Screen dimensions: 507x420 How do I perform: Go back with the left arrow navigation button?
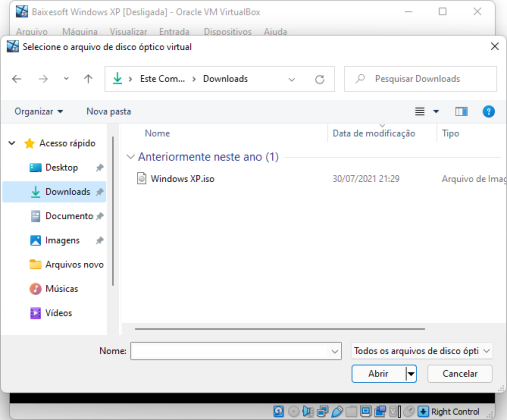click(16, 79)
